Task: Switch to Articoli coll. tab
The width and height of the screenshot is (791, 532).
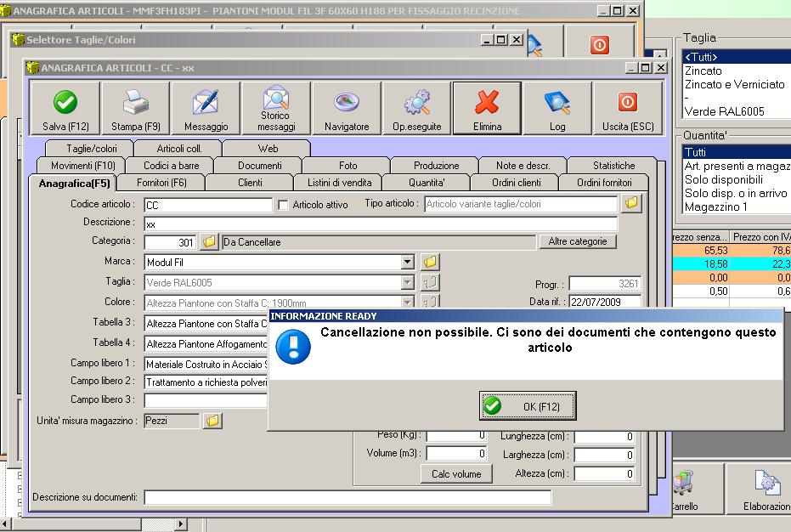Action: [179, 149]
